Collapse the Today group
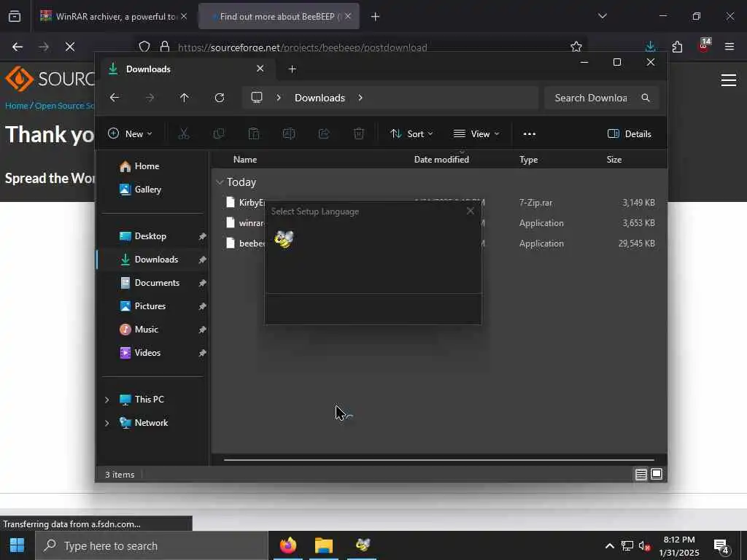Image resolution: width=747 pixels, height=560 pixels. [x=220, y=182]
